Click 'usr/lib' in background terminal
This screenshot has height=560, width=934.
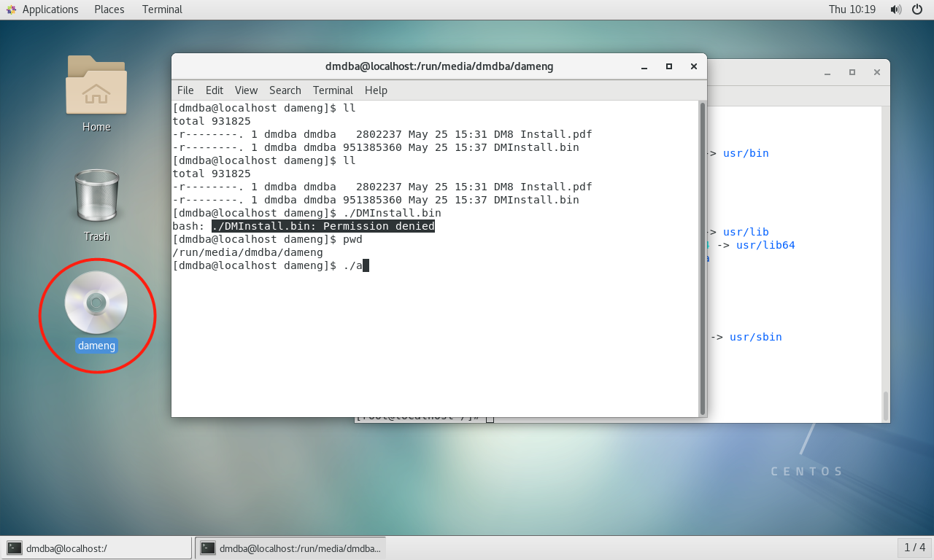tap(746, 232)
